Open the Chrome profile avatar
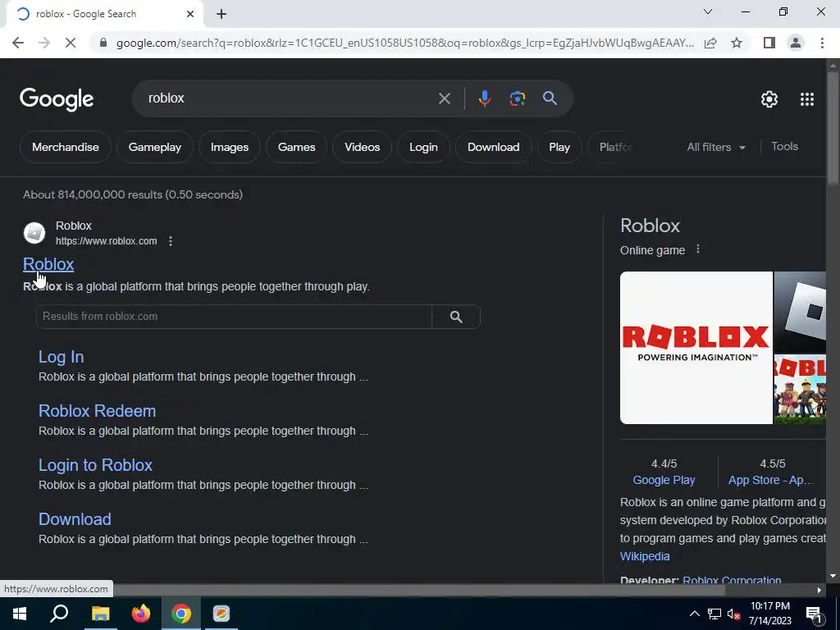 click(796, 43)
